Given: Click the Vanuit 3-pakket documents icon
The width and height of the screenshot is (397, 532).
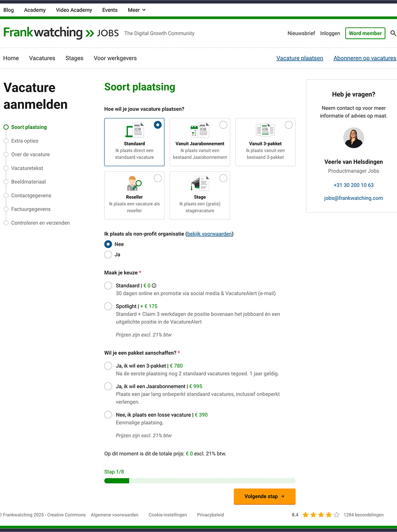Looking at the screenshot, I should [265, 130].
